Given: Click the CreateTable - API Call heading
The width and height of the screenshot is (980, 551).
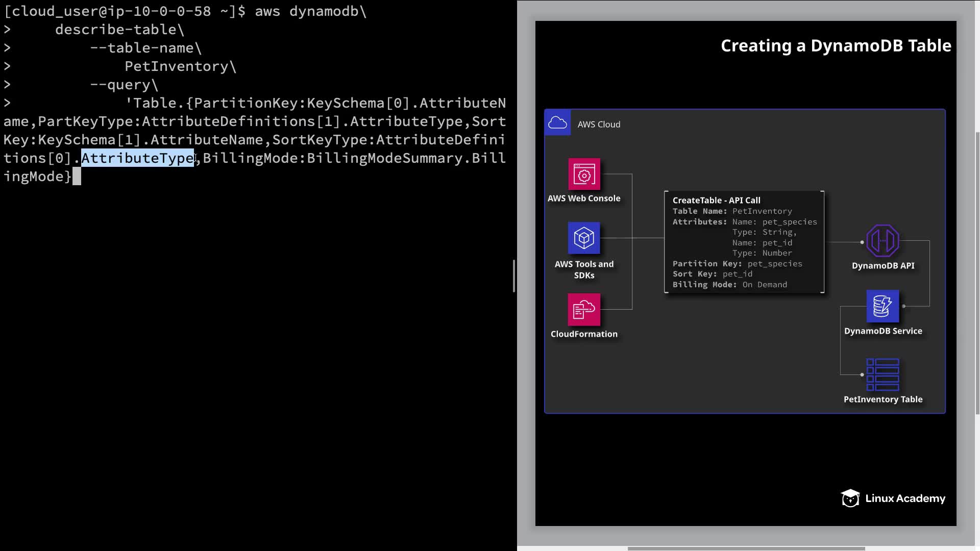Looking at the screenshot, I should tap(716, 201).
